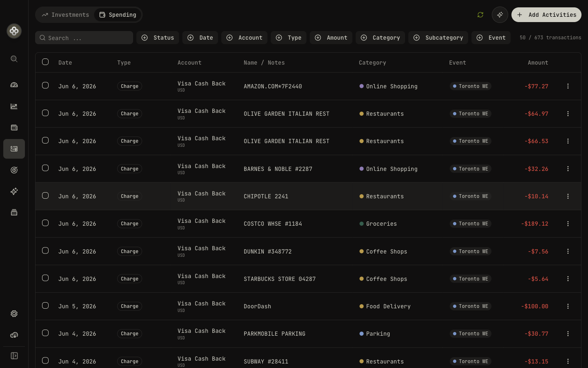Toggle the select-all checkbox in header
Screen dimensions: 588x368
[x=45, y=62]
